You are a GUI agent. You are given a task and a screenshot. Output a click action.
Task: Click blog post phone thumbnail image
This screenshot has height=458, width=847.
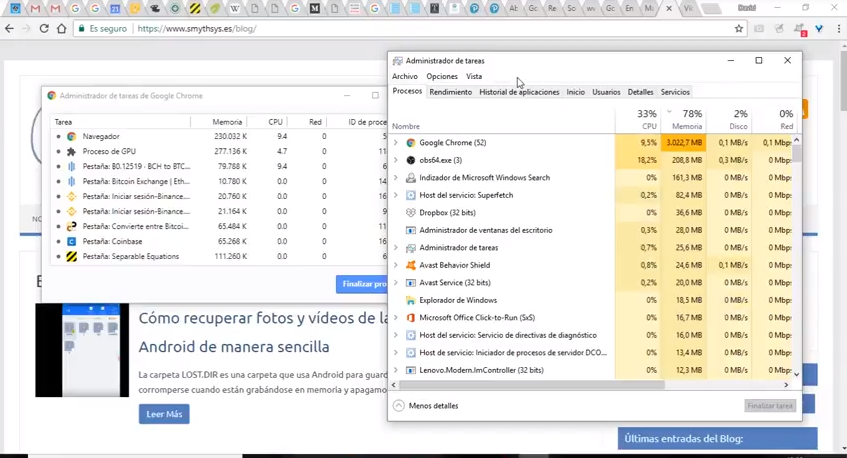coord(82,350)
